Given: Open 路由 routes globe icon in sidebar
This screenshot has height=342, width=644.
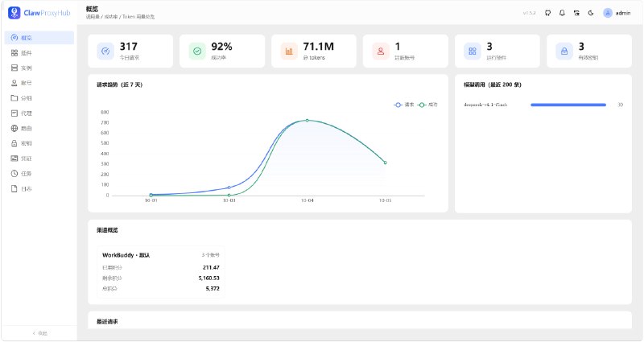Looking at the screenshot, I should tap(14, 129).
